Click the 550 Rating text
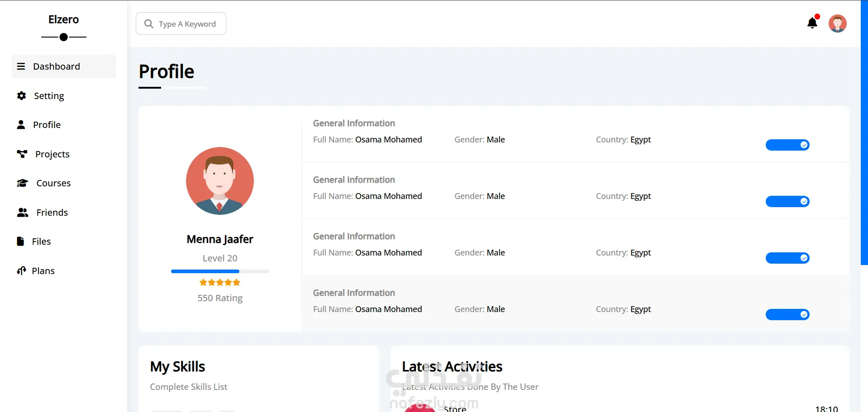The image size is (868, 412). 220,298
